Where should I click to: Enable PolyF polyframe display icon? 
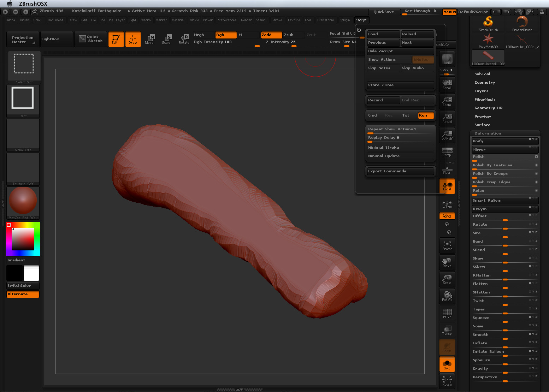[x=447, y=314]
